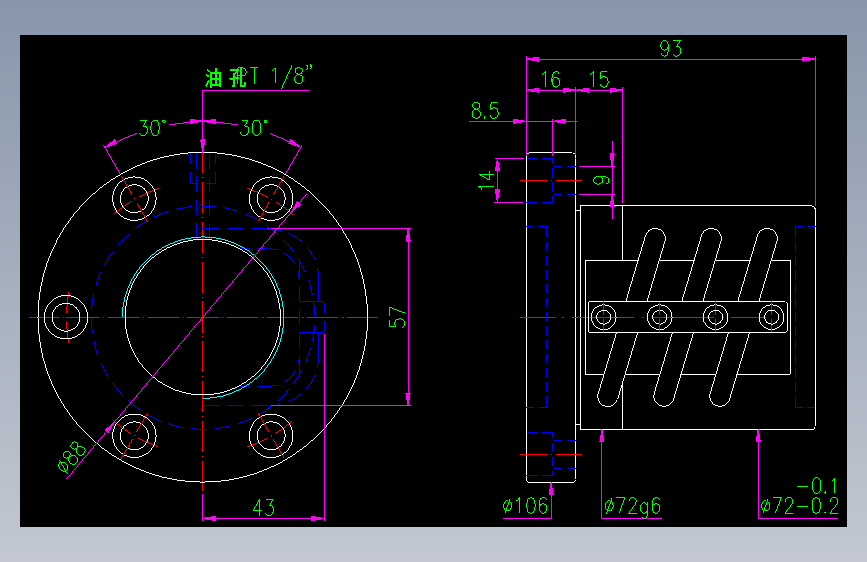The width and height of the screenshot is (867, 562).
Task: Select the ø72g6 diameter label
Action: (x=633, y=506)
